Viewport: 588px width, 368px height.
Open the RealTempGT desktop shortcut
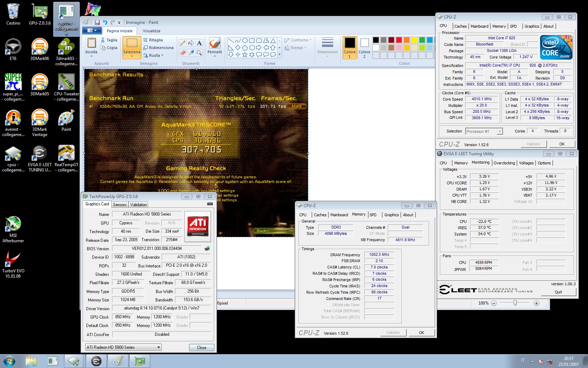[66, 158]
